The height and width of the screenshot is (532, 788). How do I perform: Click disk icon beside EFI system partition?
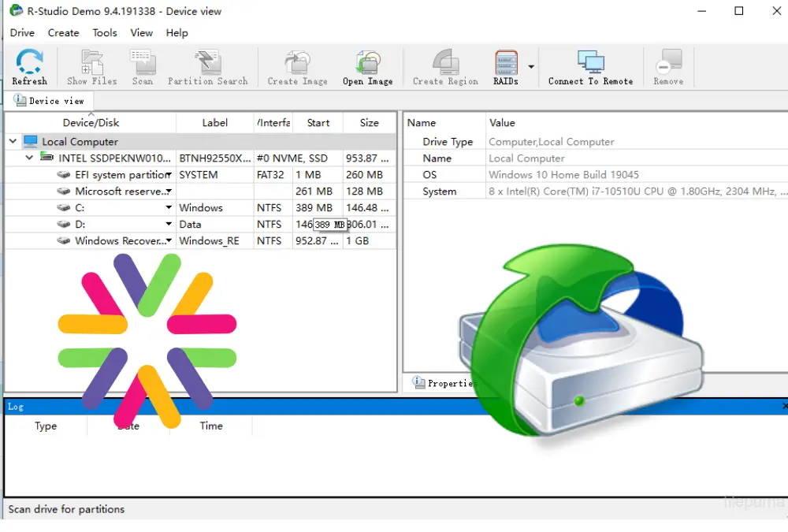click(63, 174)
